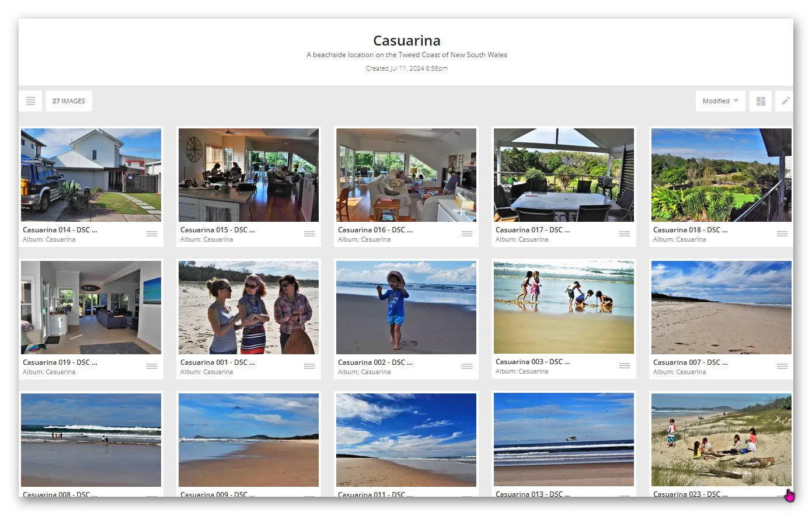Image resolution: width=812 pixels, height=516 pixels.
Task: Click 'Album: Casuarina' under Casuarina 007
Action: [x=679, y=372]
